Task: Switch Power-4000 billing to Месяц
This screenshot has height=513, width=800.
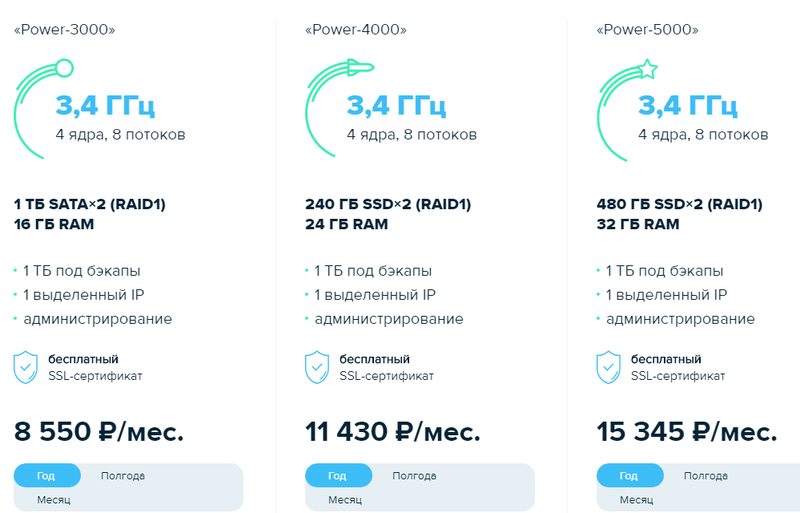Action: point(345,499)
